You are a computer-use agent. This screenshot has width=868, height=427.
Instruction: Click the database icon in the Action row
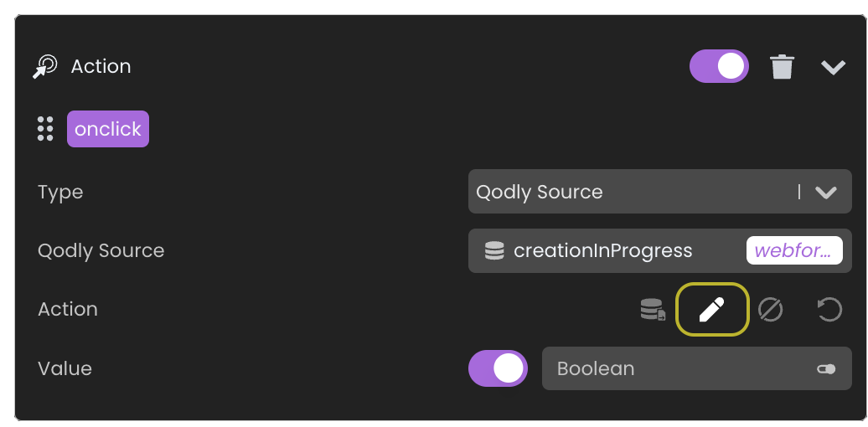click(653, 310)
